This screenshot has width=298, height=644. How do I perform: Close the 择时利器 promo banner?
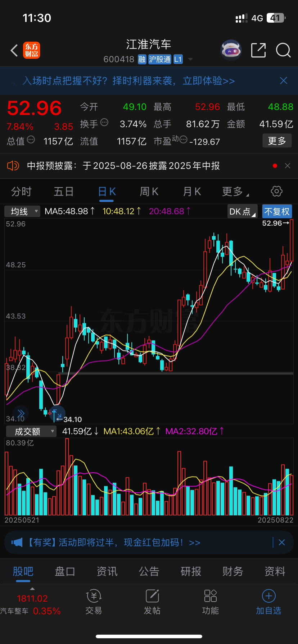pyautogui.click(x=284, y=80)
